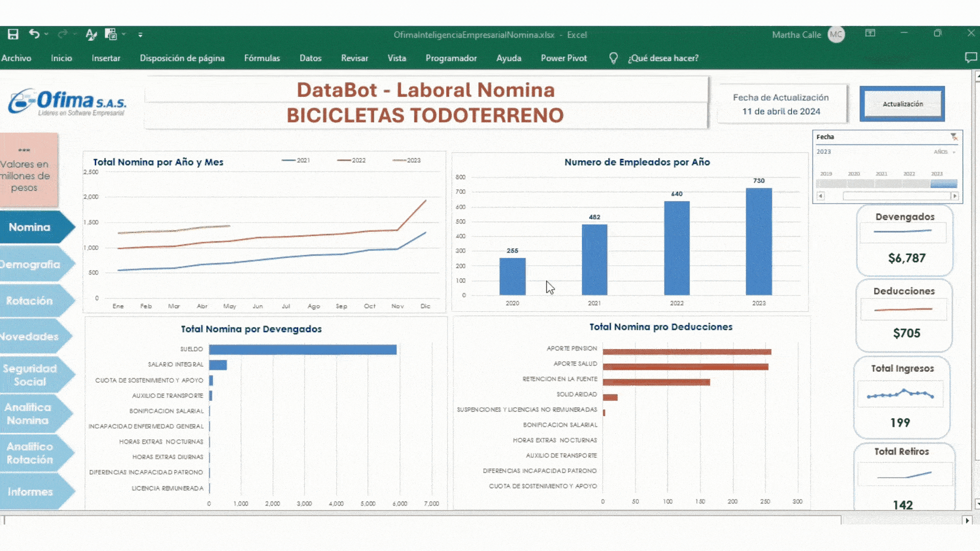Viewport: 980px width, 551px height.
Task: Open the Fórmulas ribbon tab
Action: (x=262, y=58)
